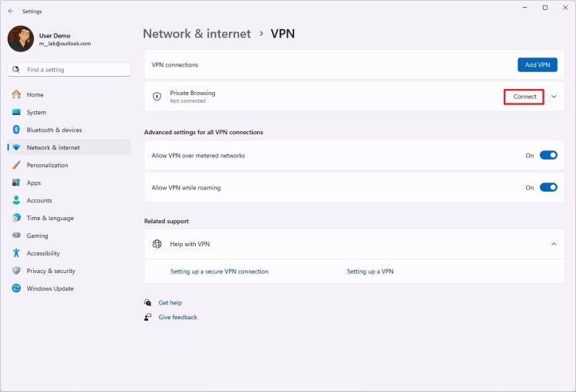576x392 pixels.
Task: Click the Privacy & security shield icon
Action: pyautogui.click(x=15, y=271)
